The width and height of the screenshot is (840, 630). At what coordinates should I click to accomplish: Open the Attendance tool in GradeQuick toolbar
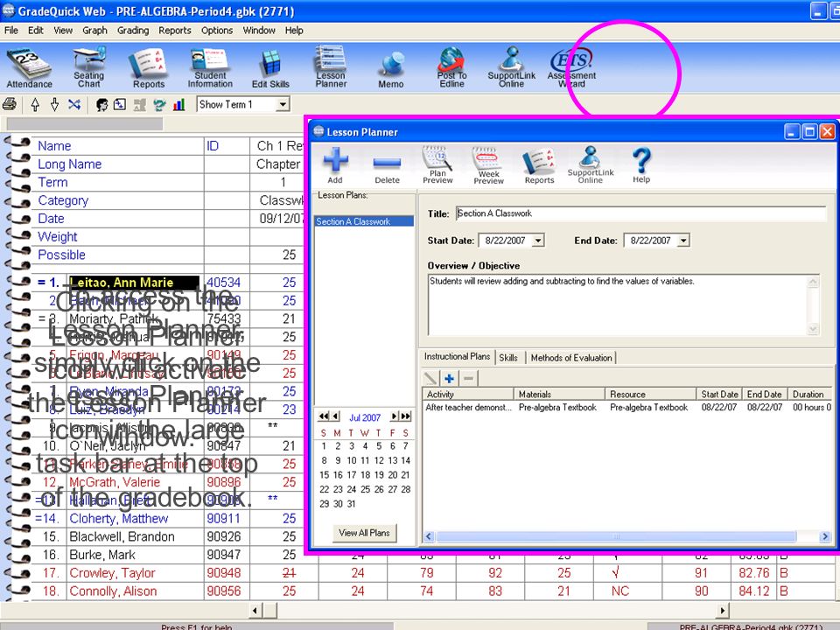[x=29, y=68]
